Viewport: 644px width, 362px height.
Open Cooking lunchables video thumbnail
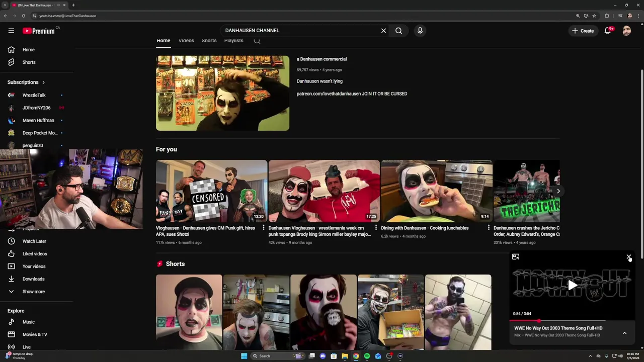coord(437,191)
